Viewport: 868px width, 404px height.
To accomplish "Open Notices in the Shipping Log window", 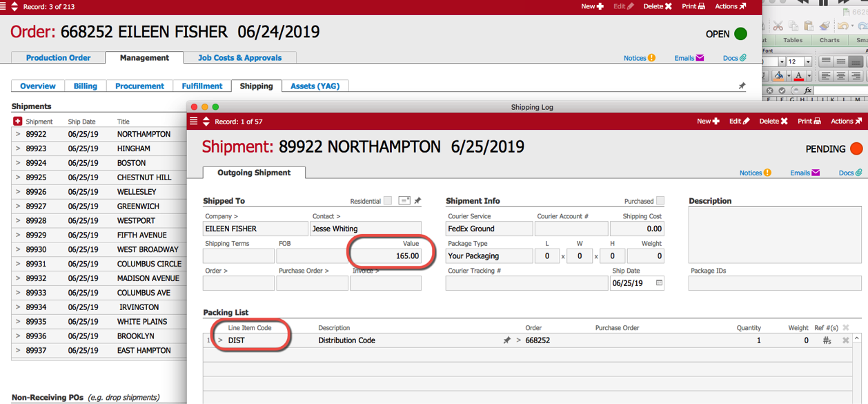I will click(x=756, y=173).
